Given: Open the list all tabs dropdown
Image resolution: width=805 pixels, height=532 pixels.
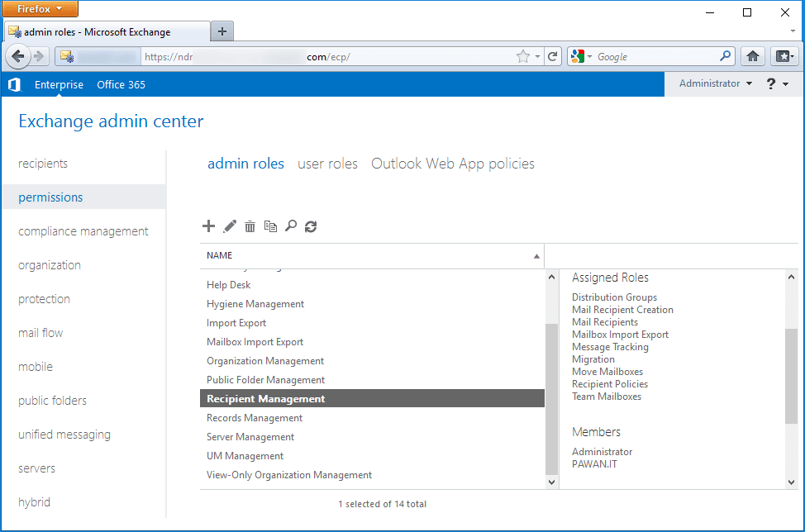Looking at the screenshot, I should click(x=793, y=31).
